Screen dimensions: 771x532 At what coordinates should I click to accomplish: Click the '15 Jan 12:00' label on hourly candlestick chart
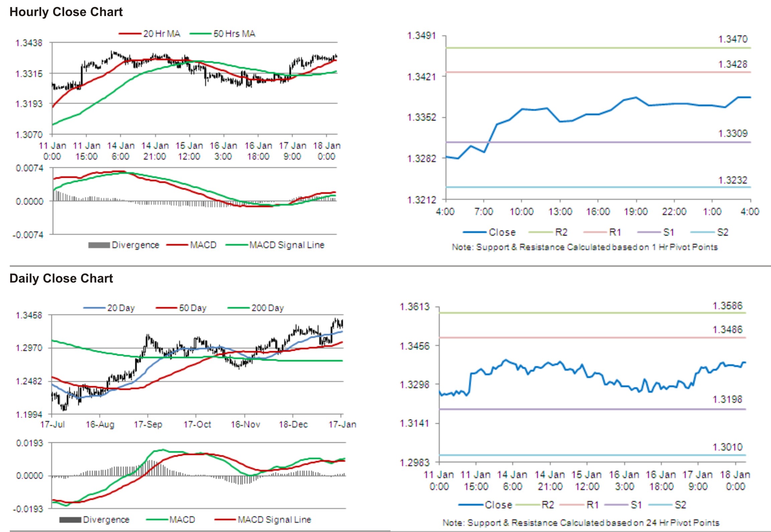pyautogui.click(x=189, y=151)
